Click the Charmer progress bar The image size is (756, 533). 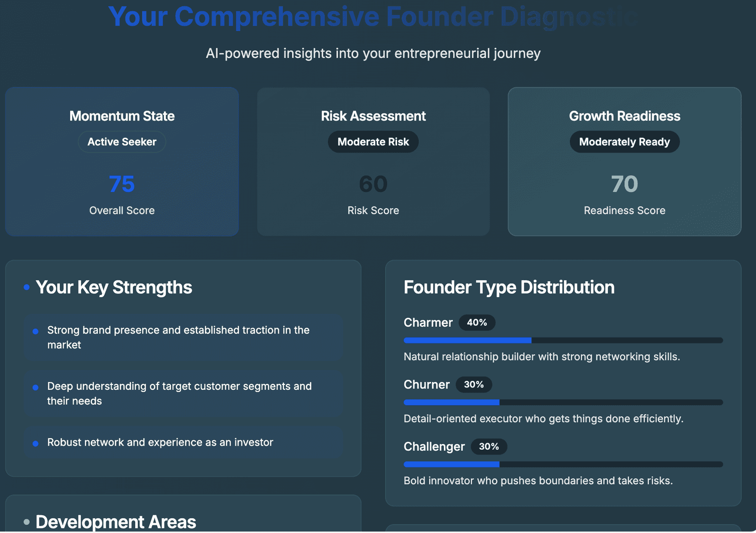(x=563, y=341)
